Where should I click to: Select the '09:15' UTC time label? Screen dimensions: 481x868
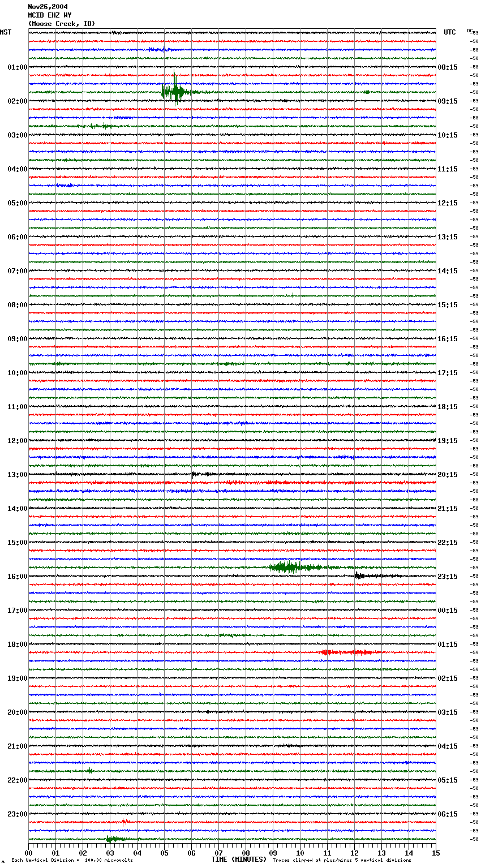point(448,101)
